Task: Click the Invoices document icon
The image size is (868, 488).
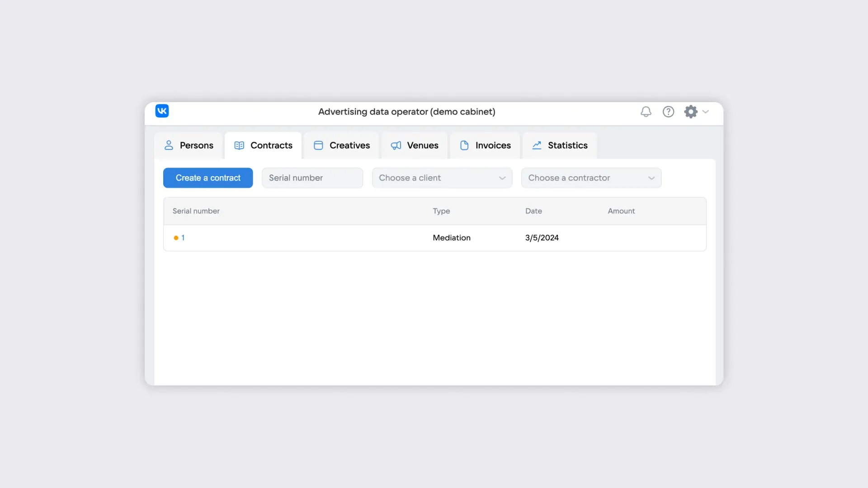Action: 464,145
